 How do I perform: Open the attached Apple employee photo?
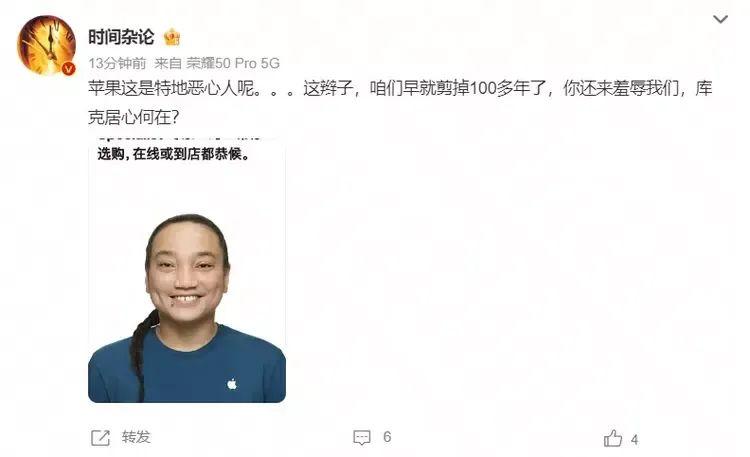(x=187, y=270)
